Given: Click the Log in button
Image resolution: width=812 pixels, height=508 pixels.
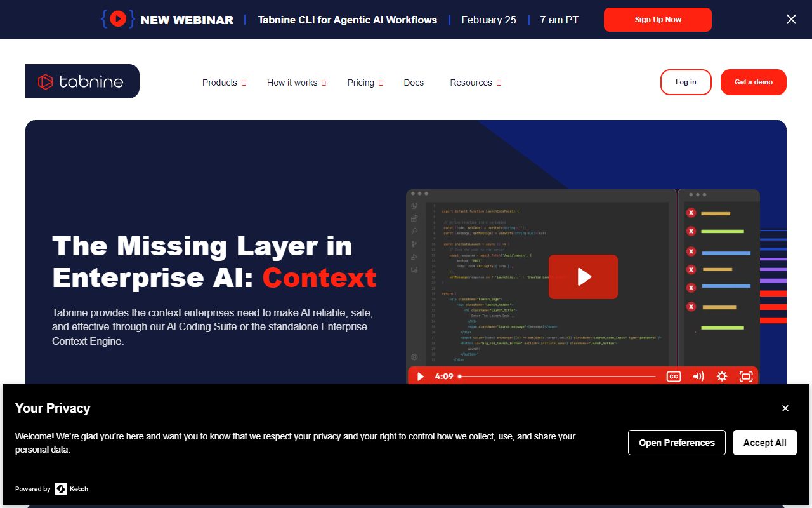Looking at the screenshot, I should [x=686, y=82].
